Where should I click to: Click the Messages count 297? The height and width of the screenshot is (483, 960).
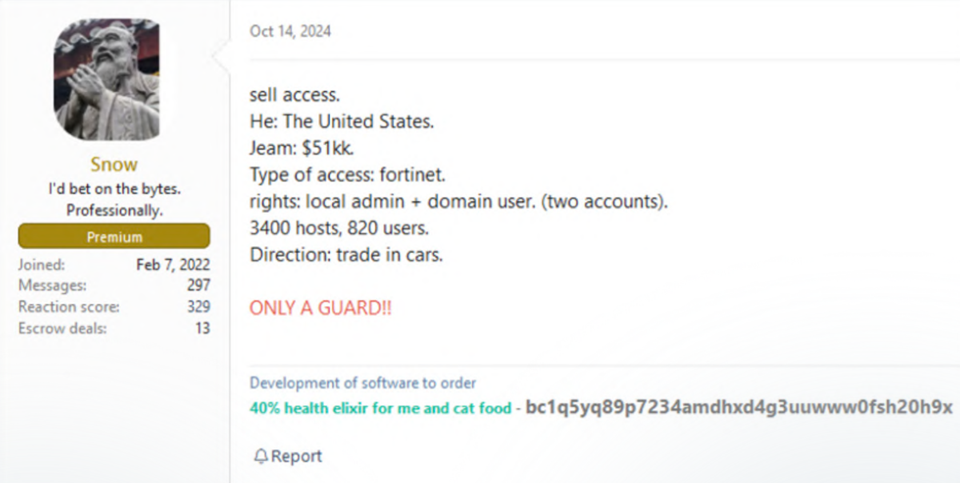click(198, 286)
